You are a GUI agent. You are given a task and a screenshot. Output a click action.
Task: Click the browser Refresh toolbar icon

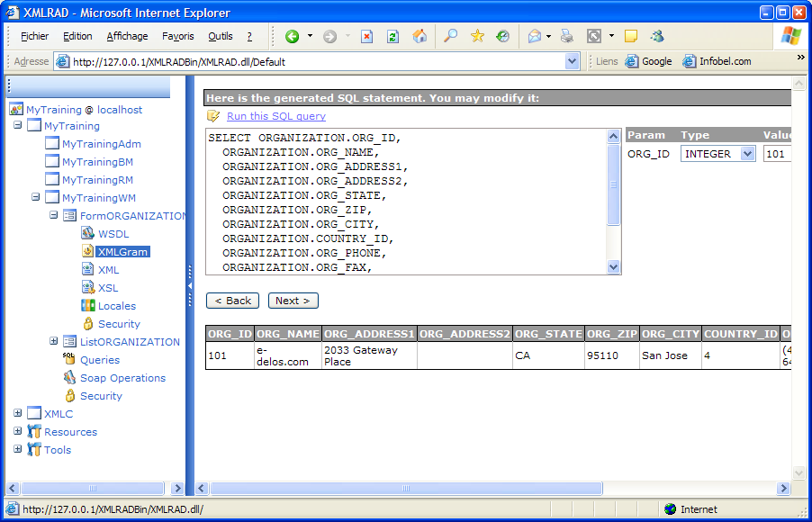pos(392,37)
